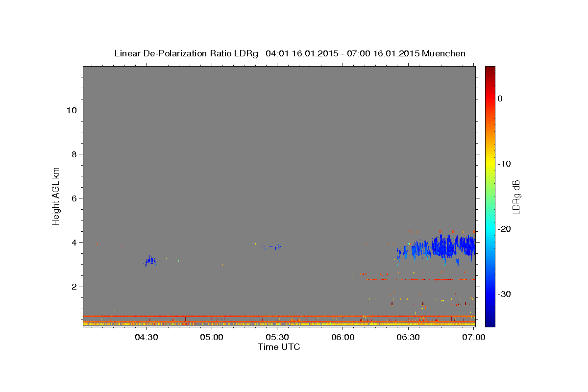Click the colorbar value -20

click(505, 229)
